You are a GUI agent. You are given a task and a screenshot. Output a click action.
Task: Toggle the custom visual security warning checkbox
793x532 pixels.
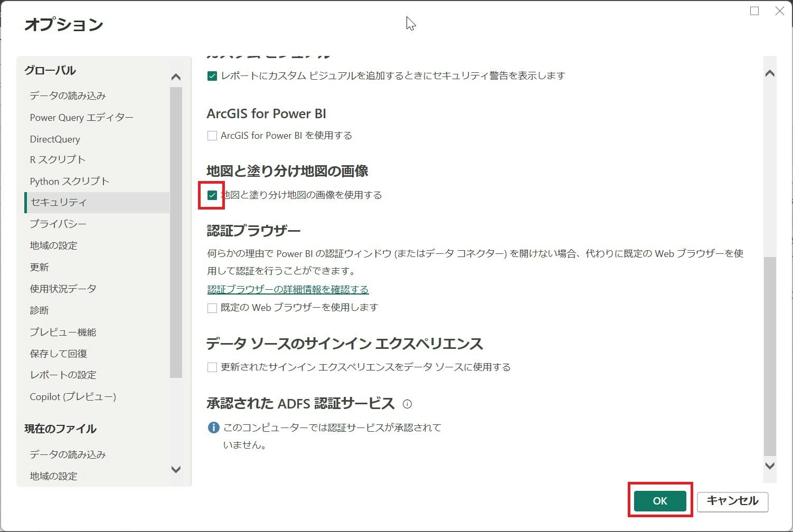pyautogui.click(x=212, y=76)
